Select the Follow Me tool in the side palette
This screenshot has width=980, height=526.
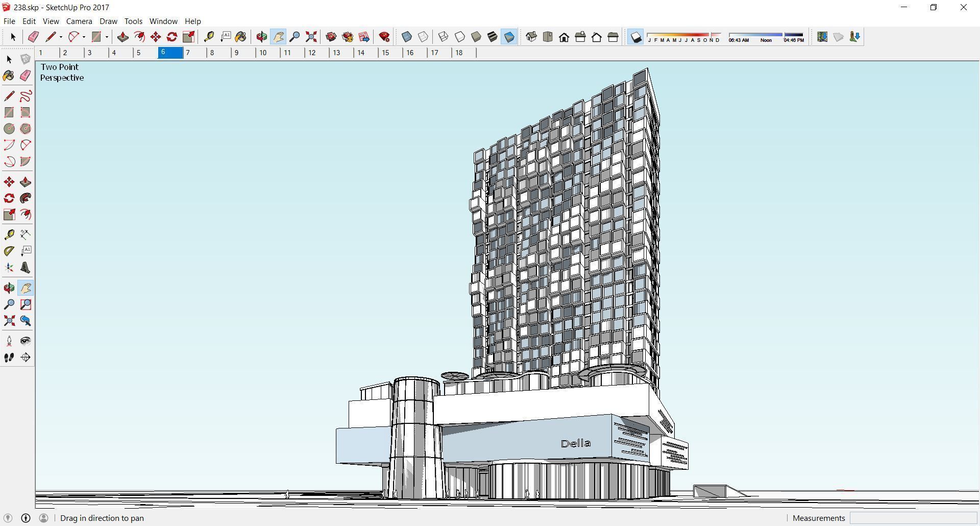tap(26, 198)
